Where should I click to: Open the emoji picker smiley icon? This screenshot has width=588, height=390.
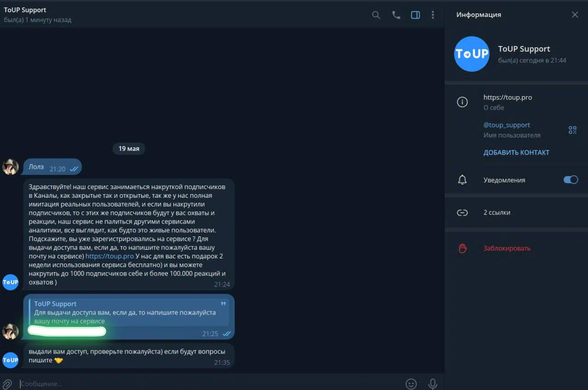pyautogui.click(x=411, y=384)
